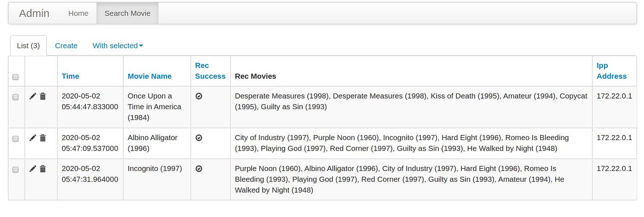
Task: Check the box for the Once Upon a Time row
Action: 16,97
